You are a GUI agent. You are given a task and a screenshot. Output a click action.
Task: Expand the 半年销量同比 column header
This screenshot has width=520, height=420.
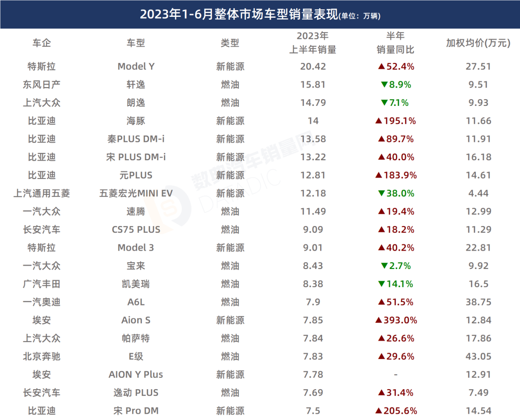pos(395,42)
